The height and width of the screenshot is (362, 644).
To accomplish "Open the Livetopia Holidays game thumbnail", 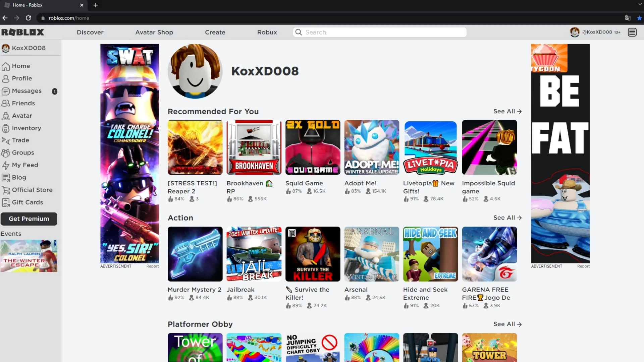I will (431, 147).
